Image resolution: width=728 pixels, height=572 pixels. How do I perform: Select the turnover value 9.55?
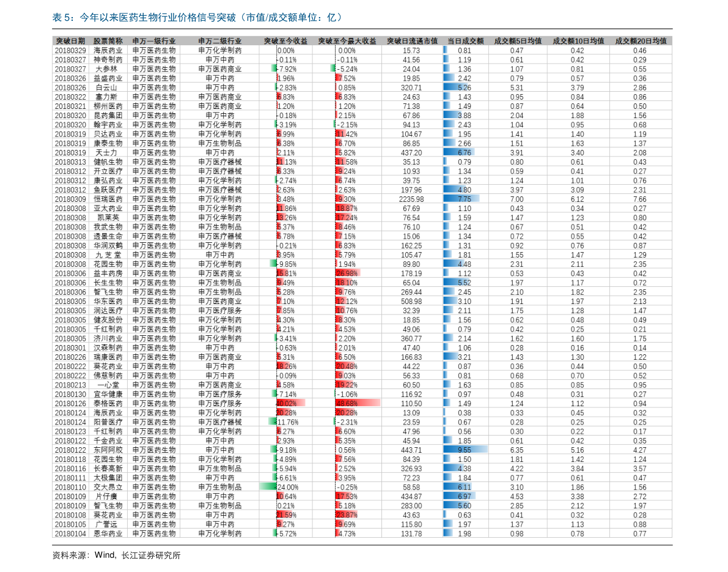click(x=465, y=450)
